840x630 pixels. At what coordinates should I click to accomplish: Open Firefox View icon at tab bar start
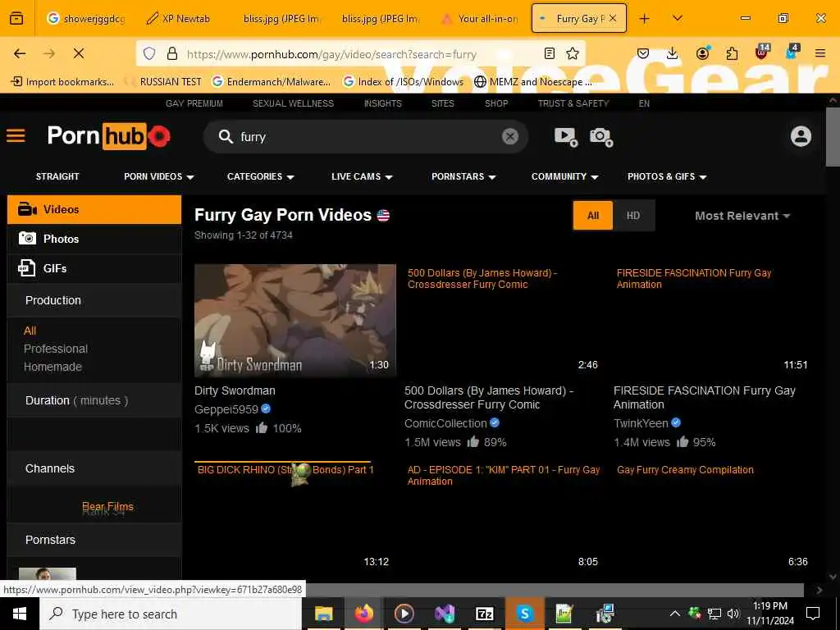(x=16, y=18)
